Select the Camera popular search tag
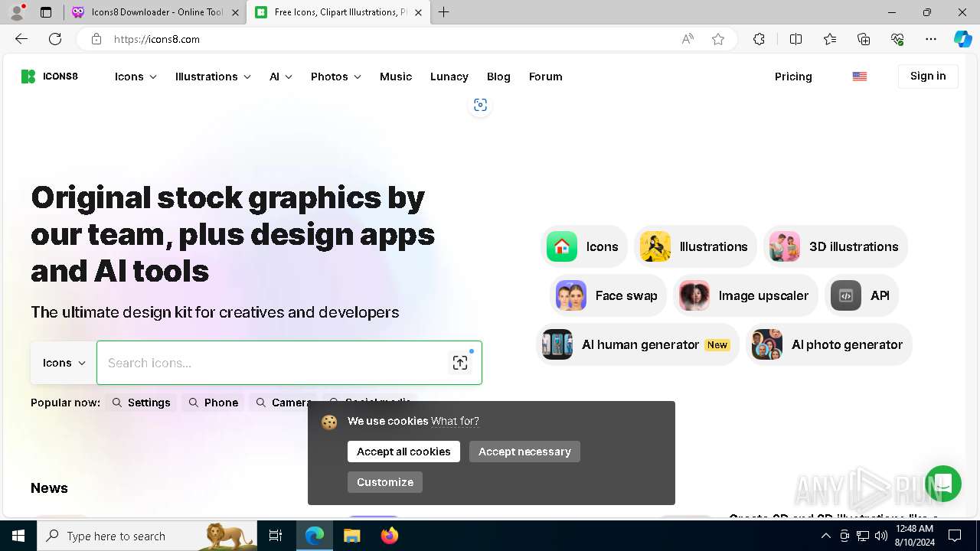980x551 pixels. point(283,403)
